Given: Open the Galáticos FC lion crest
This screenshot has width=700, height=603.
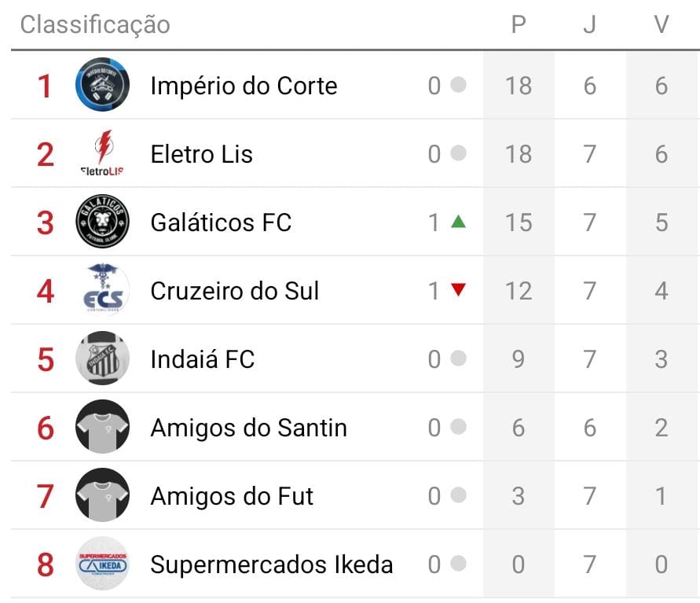Looking at the screenshot, I should click(102, 222).
